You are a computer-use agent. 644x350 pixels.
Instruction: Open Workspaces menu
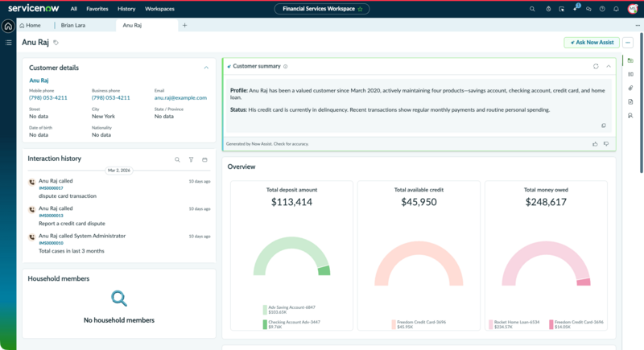(159, 9)
